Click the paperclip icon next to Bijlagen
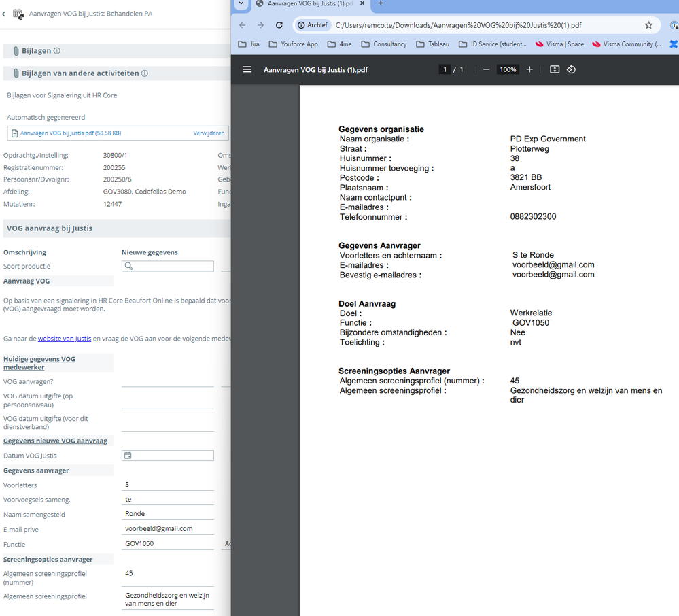This screenshot has width=679, height=616. click(x=16, y=51)
